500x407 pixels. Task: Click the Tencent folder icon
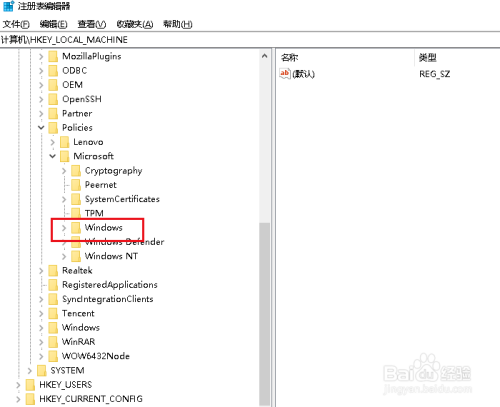coord(53,314)
